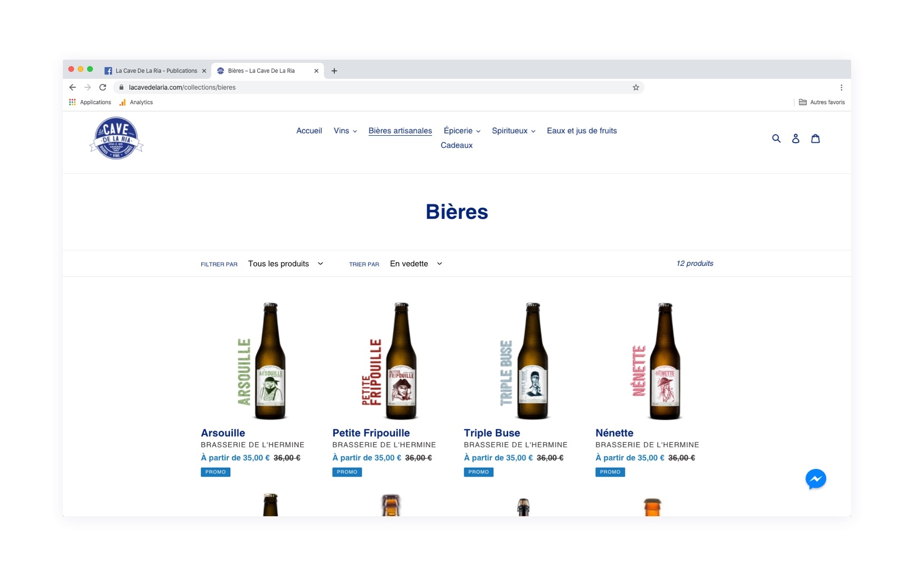
Task: Expand the Spiritueux menu
Action: [514, 131]
